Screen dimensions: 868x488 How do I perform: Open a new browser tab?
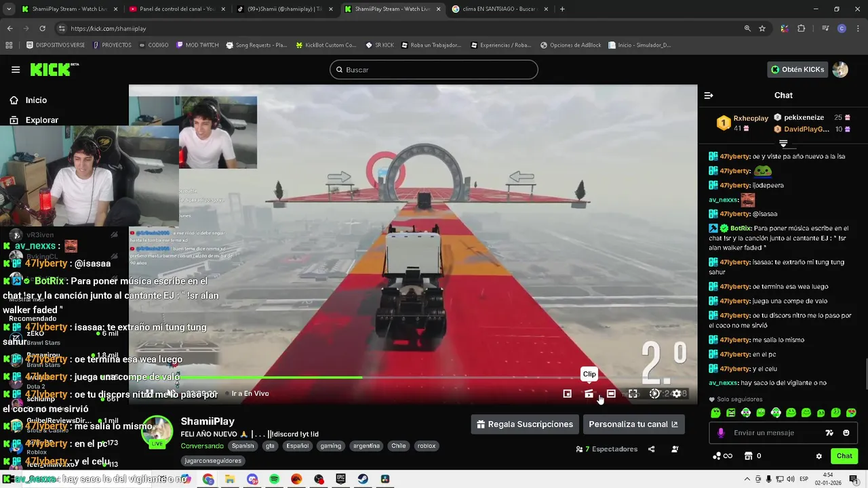(562, 9)
